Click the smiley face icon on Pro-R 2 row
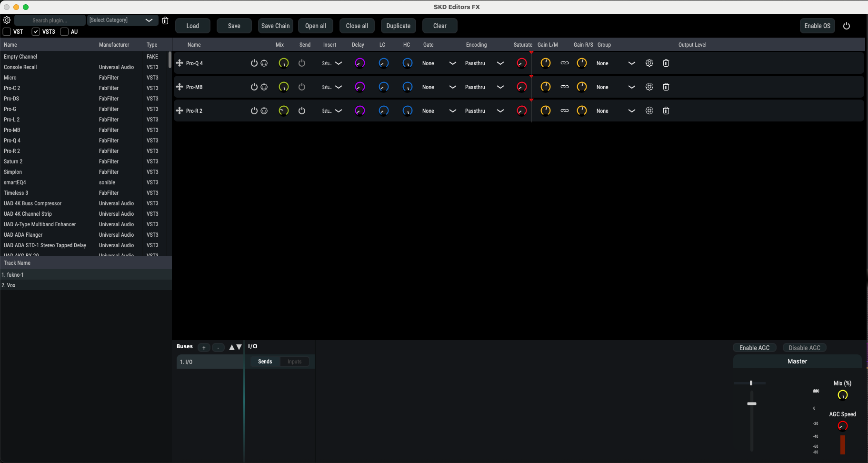The height and width of the screenshot is (463, 868). [264, 111]
